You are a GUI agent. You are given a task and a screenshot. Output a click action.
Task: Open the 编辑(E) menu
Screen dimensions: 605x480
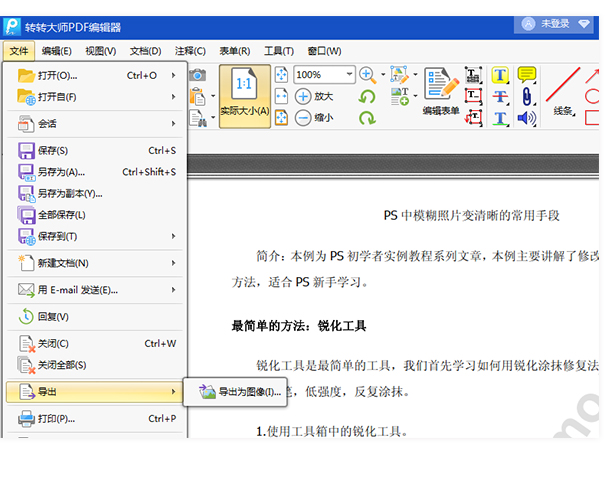pos(57,51)
